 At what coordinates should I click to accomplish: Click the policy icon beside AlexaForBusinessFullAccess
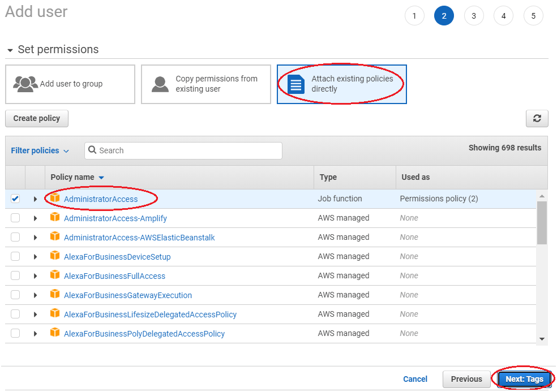pyautogui.click(x=55, y=274)
